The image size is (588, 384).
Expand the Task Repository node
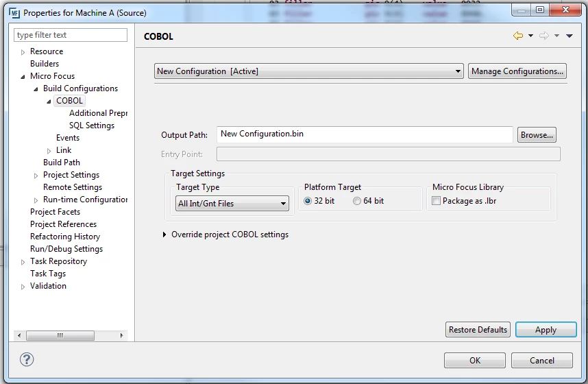click(x=23, y=262)
